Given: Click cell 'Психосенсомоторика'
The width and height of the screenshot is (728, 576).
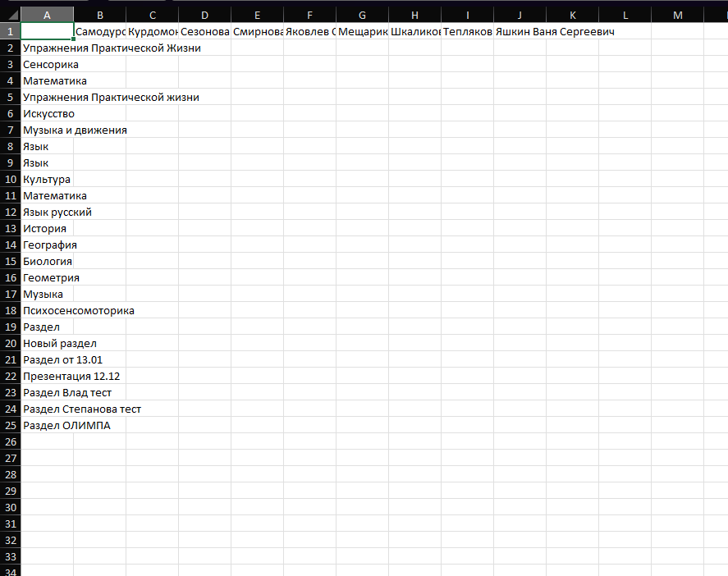Looking at the screenshot, I should click(79, 310).
